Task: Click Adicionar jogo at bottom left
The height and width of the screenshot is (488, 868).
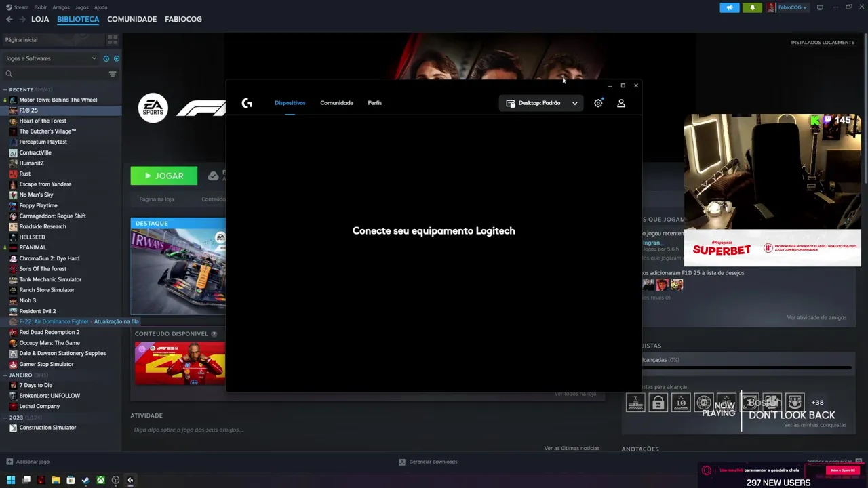Action: click(x=27, y=462)
